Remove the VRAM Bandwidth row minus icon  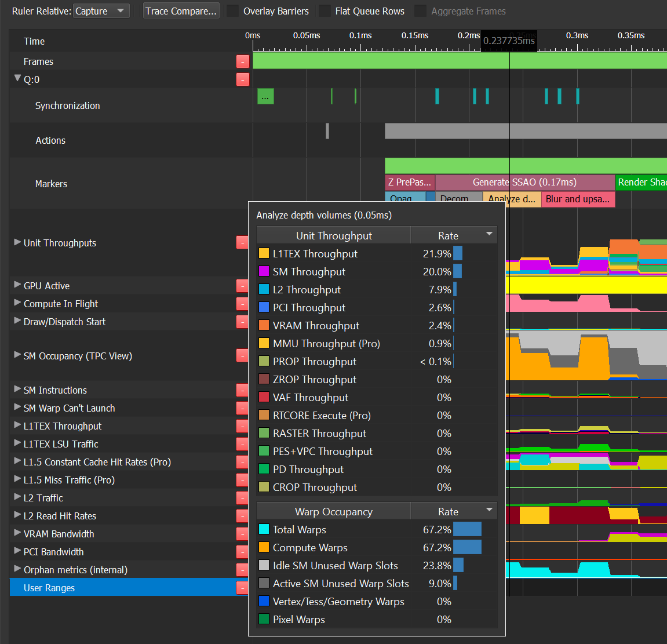click(243, 533)
